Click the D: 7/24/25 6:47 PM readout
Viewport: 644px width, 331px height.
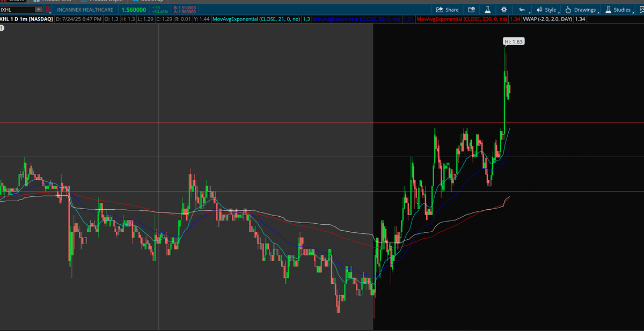coord(78,19)
